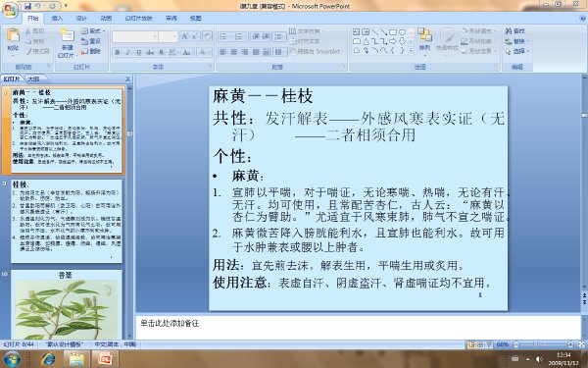Open the 插入 Insert ribbon tab
The height and width of the screenshot is (368, 588).
(57, 18)
